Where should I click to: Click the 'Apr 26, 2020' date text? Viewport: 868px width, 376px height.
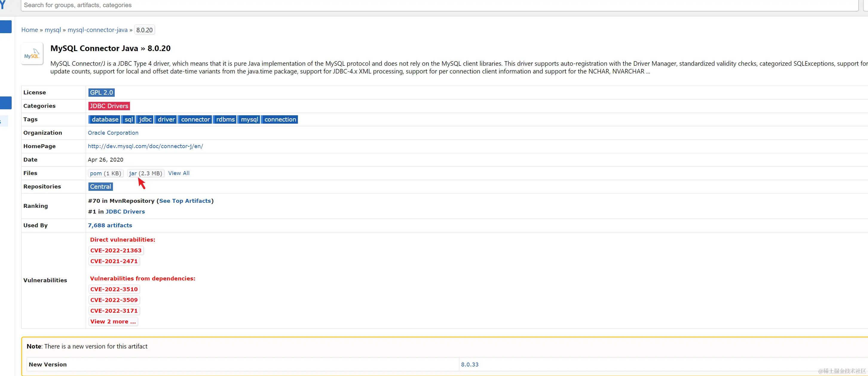click(x=106, y=160)
